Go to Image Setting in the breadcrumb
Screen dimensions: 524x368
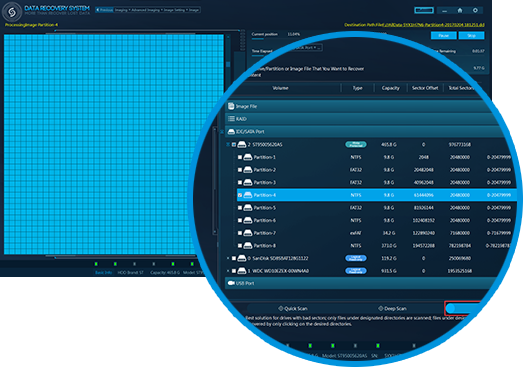175,10
